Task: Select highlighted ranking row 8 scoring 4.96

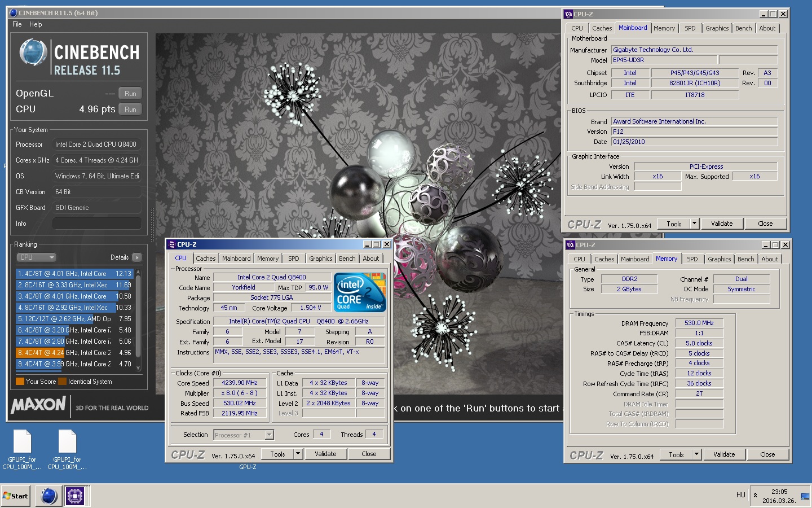Action: (x=74, y=353)
